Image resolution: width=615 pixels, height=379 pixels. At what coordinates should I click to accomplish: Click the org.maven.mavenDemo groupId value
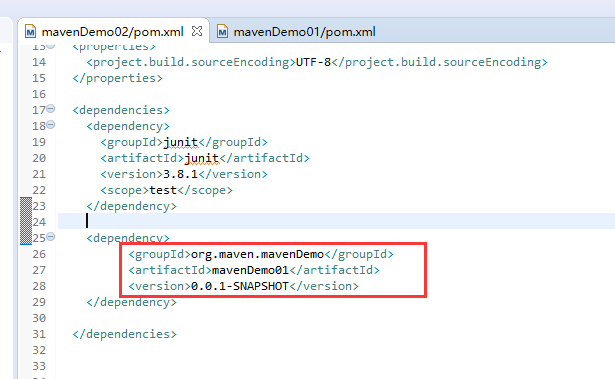tap(257, 254)
